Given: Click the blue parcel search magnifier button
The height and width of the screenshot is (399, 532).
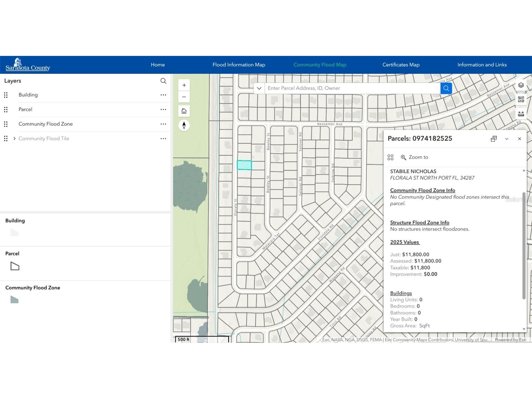Looking at the screenshot, I should (446, 88).
